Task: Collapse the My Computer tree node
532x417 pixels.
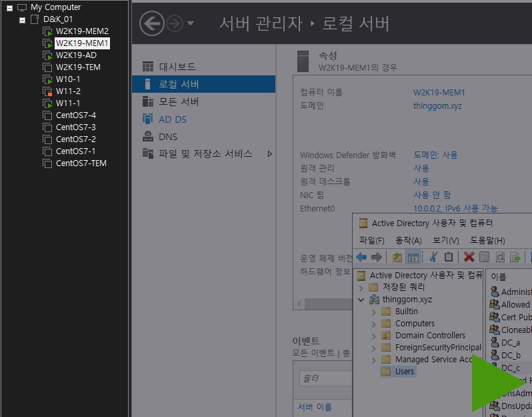Action: tap(10, 7)
